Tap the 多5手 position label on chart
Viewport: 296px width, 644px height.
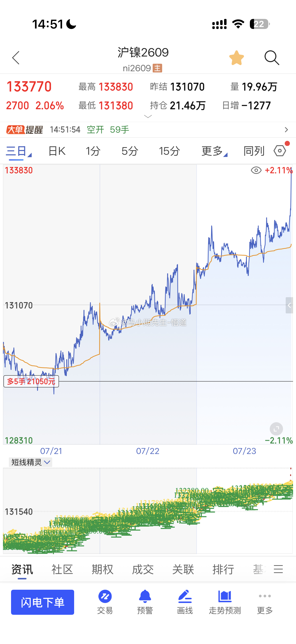[x=31, y=381]
